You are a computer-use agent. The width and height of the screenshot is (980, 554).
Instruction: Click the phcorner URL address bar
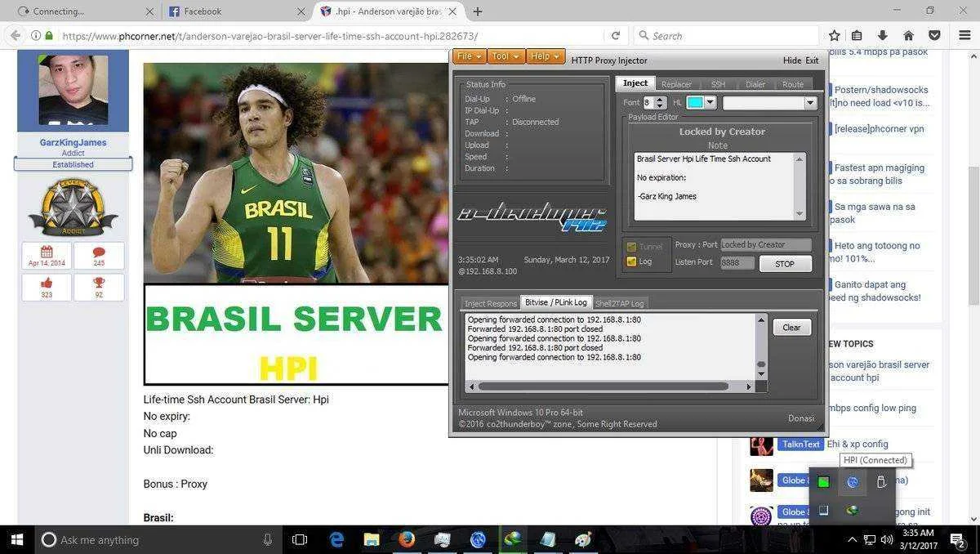(269, 36)
